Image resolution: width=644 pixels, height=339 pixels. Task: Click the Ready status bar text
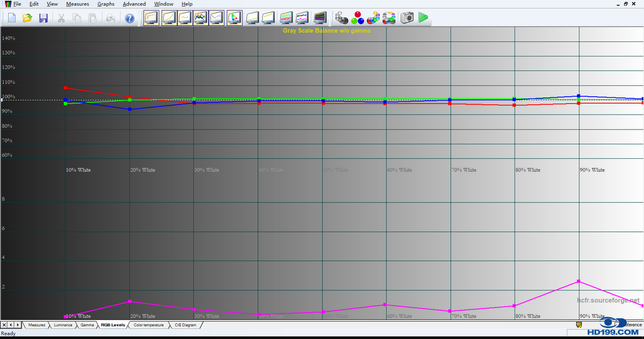(8, 334)
